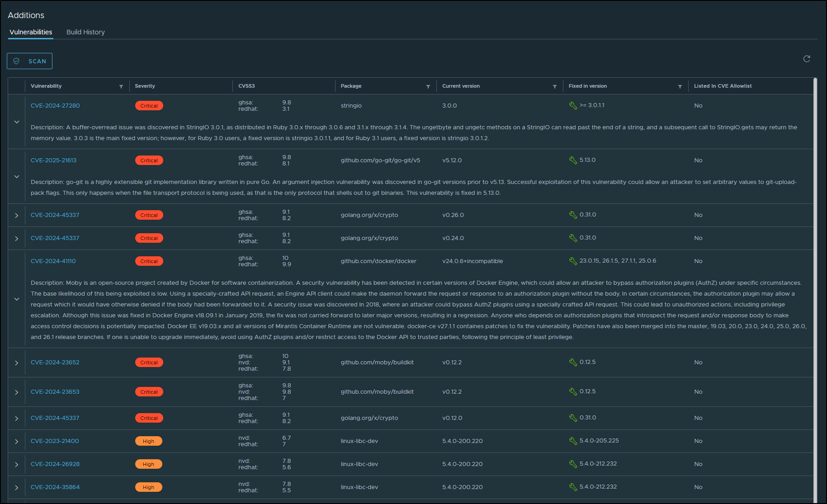The height and width of the screenshot is (504, 827).
Task: Expand the CVE-2024-23653 row
Action: pyautogui.click(x=17, y=392)
